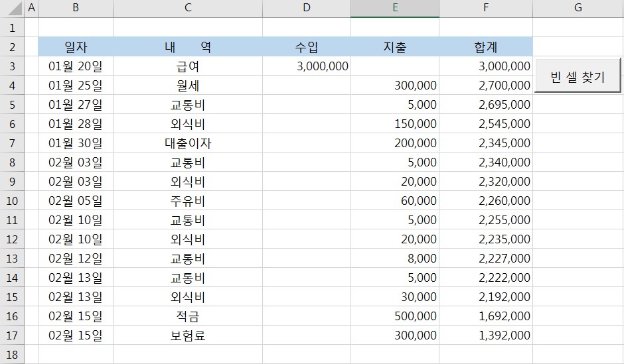Select the 01월 27일 date cell
This screenshot has height=364, width=624.
[x=76, y=105]
